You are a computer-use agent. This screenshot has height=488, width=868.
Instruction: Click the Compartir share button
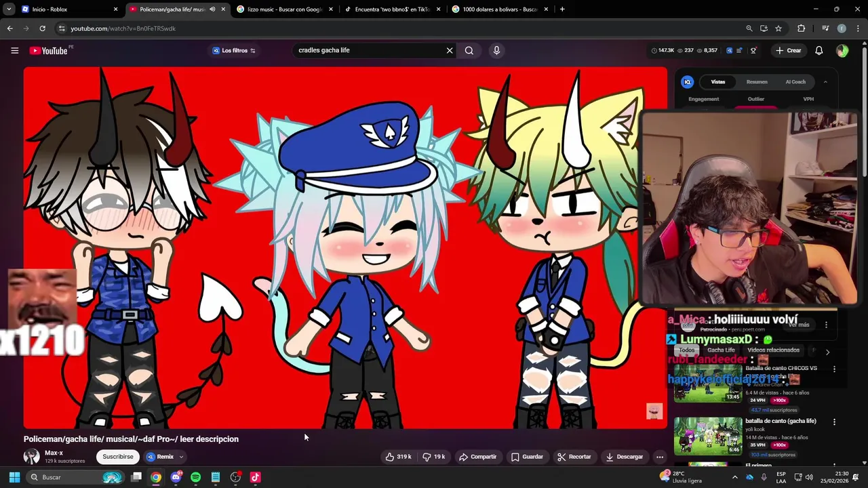coord(477,457)
